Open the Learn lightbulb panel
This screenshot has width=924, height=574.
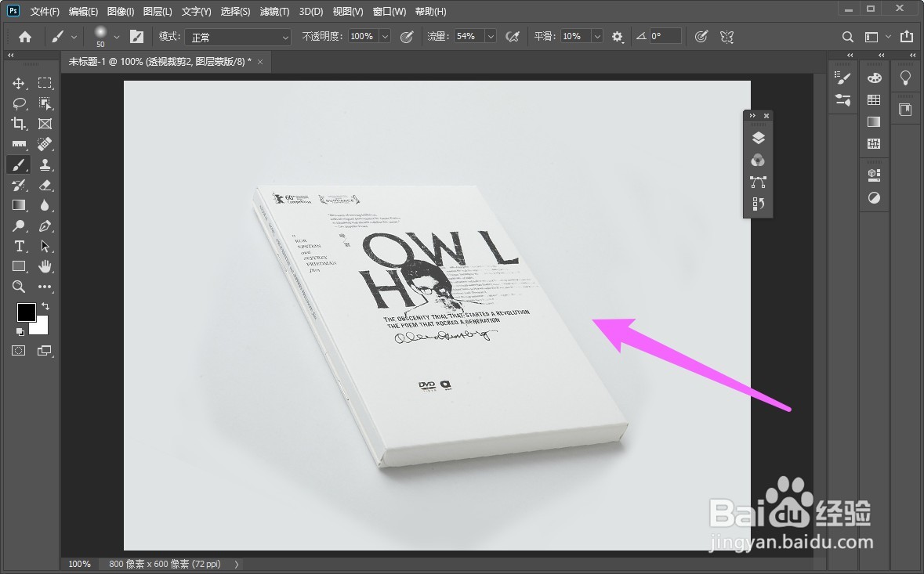point(905,78)
